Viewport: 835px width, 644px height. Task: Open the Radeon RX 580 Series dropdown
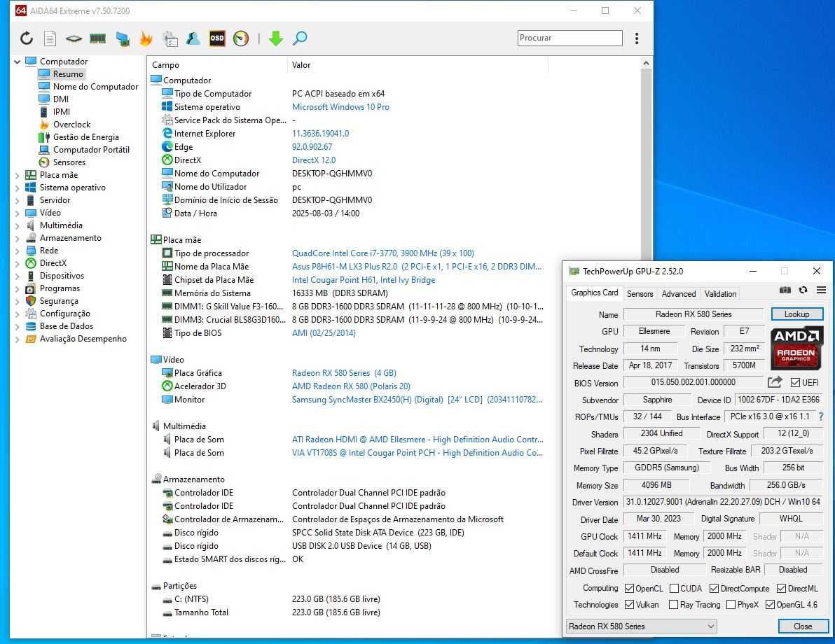point(641,626)
